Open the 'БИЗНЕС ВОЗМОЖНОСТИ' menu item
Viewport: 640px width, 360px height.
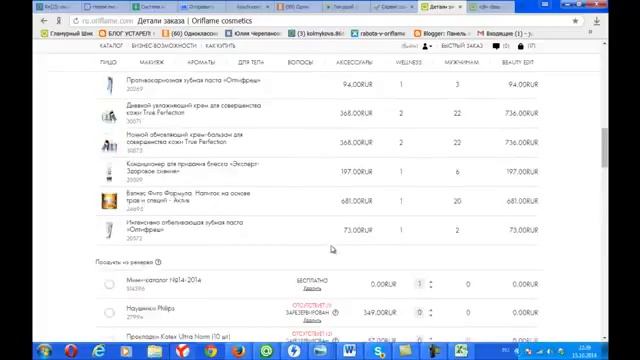click(x=164, y=46)
